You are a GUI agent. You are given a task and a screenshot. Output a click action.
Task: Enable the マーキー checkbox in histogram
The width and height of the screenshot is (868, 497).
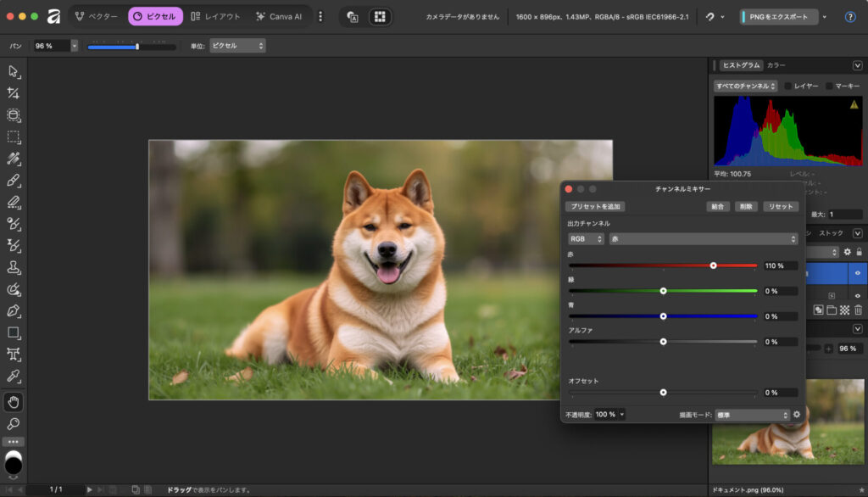point(830,86)
